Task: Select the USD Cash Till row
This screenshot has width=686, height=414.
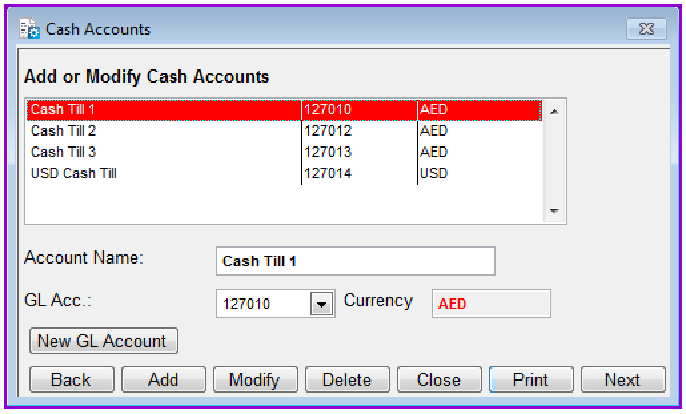Action: coord(284,173)
